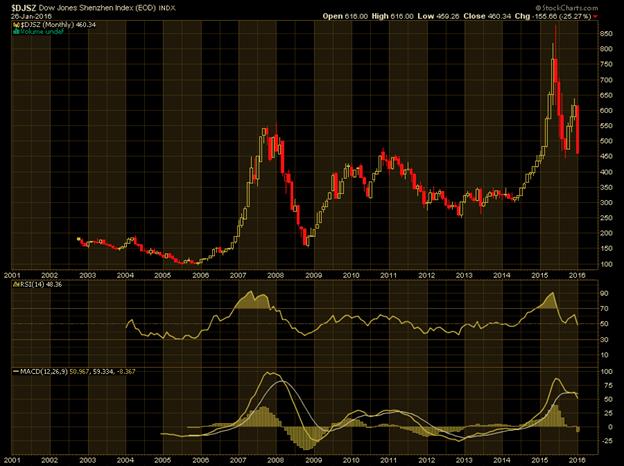Image resolution: width=624 pixels, height=466 pixels.
Task: Click 70 on the RSI axis
Action: [x=604, y=309]
